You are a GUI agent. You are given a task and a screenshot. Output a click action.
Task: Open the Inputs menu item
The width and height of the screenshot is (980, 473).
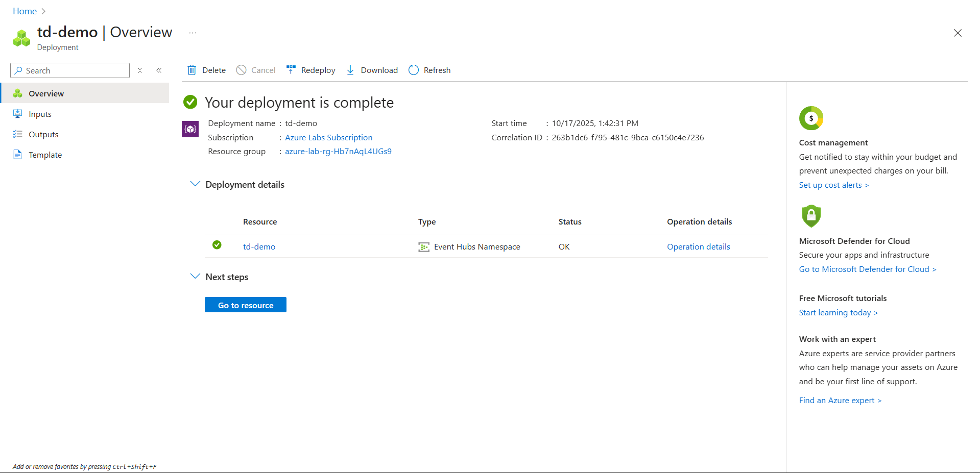(x=40, y=114)
